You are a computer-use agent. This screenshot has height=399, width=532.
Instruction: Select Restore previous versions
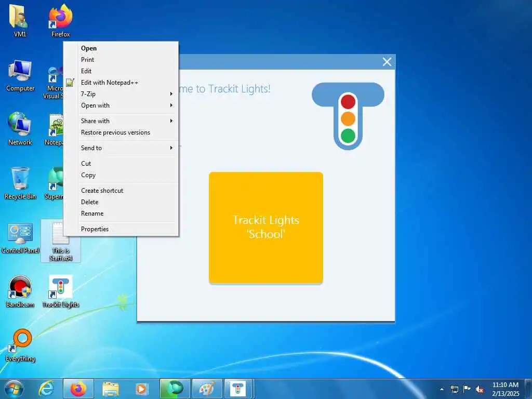point(121,132)
